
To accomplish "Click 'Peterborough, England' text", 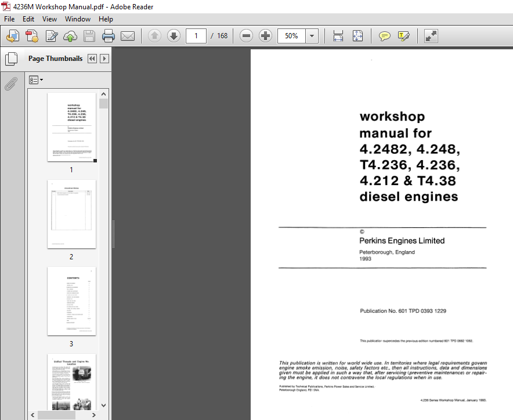I will [386, 252].
